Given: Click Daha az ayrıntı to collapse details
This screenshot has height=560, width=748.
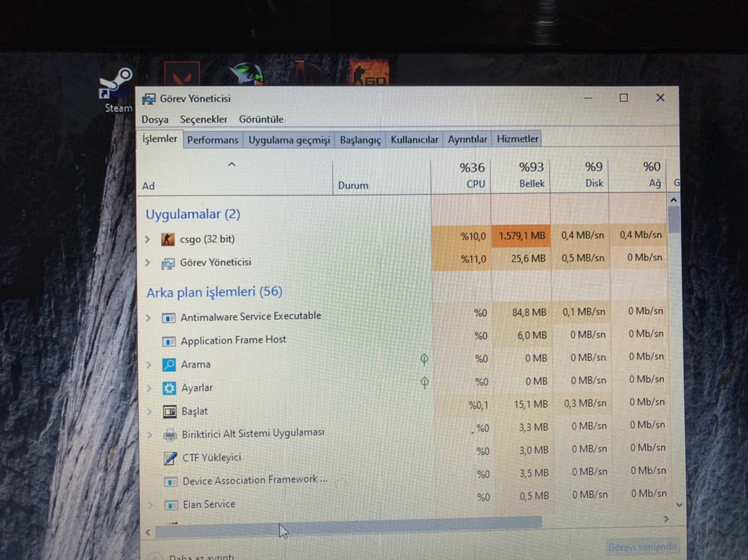Looking at the screenshot, I should tap(201, 557).
